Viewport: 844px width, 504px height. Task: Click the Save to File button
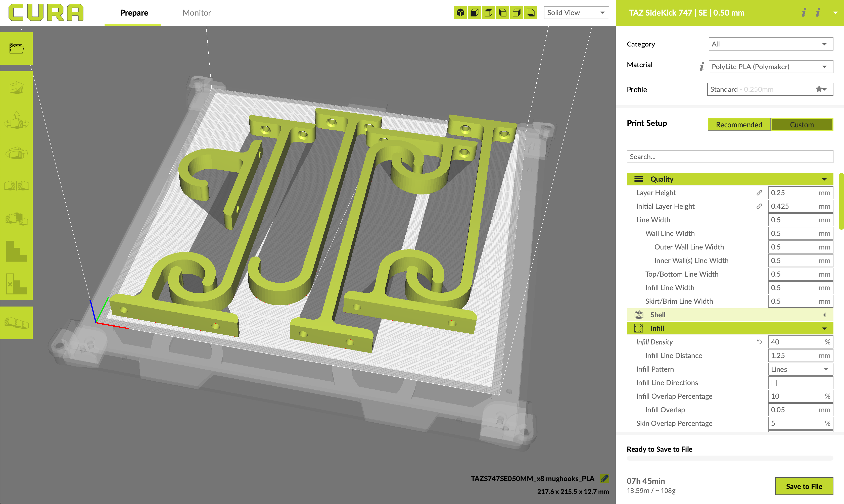804,486
